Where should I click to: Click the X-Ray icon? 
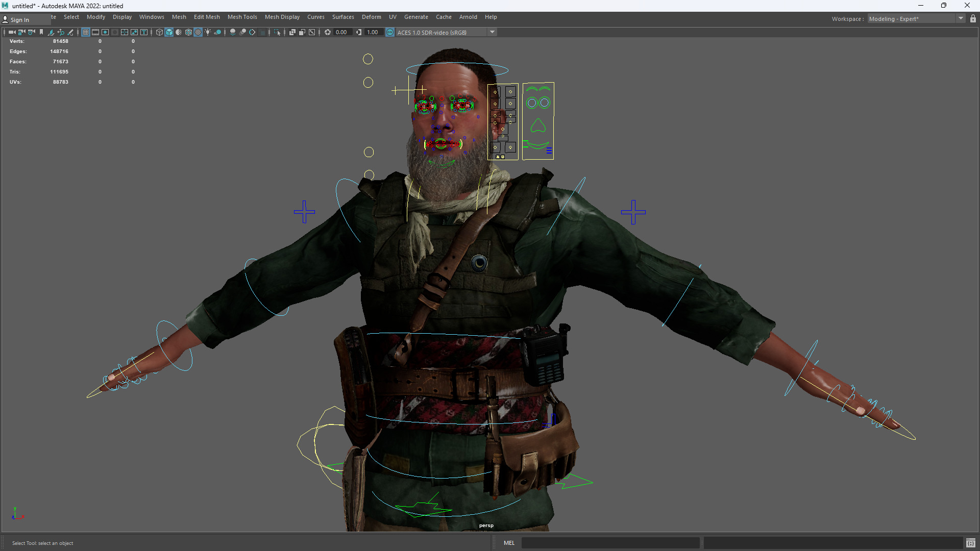tap(292, 32)
